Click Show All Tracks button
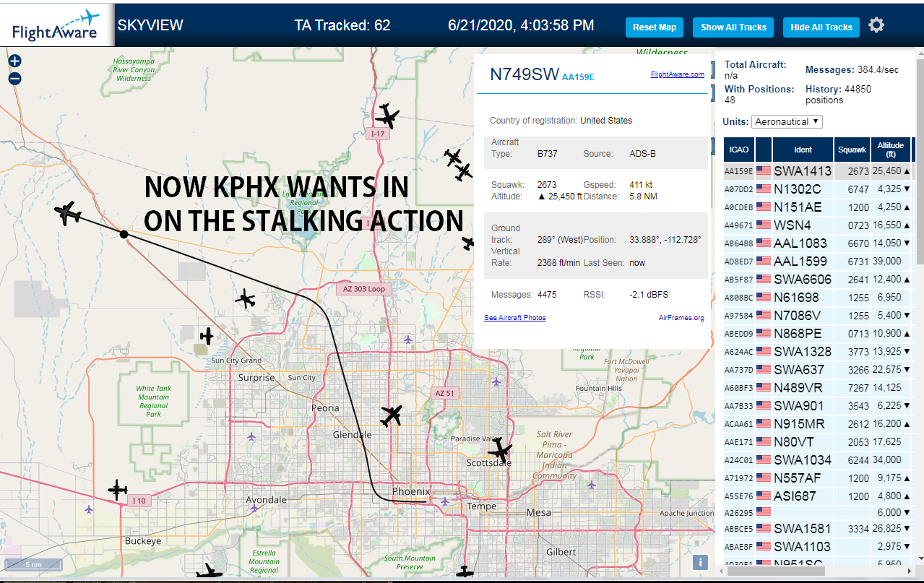924x583 pixels. pos(733,27)
